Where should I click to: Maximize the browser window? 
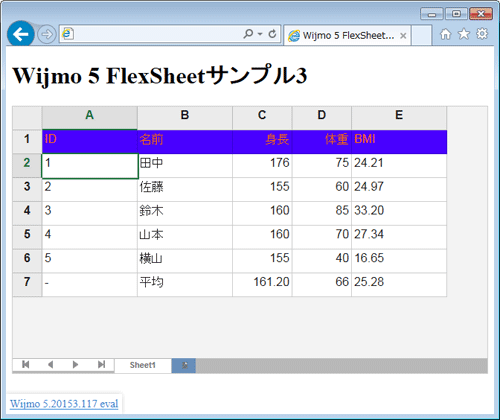(x=456, y=14)
